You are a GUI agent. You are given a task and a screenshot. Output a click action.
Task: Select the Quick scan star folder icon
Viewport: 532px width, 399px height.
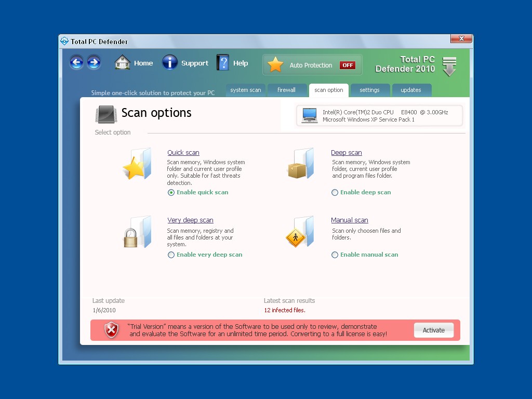[x=137, y=165]
